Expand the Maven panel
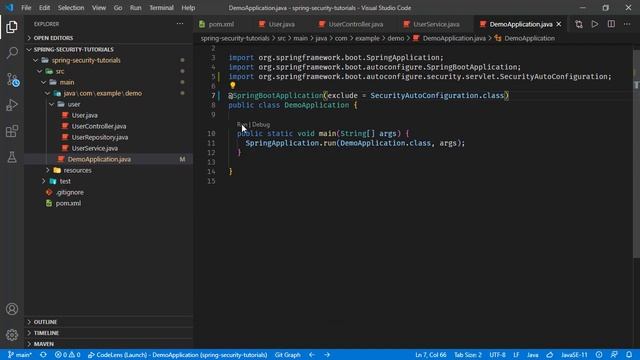 click(108, 344)
